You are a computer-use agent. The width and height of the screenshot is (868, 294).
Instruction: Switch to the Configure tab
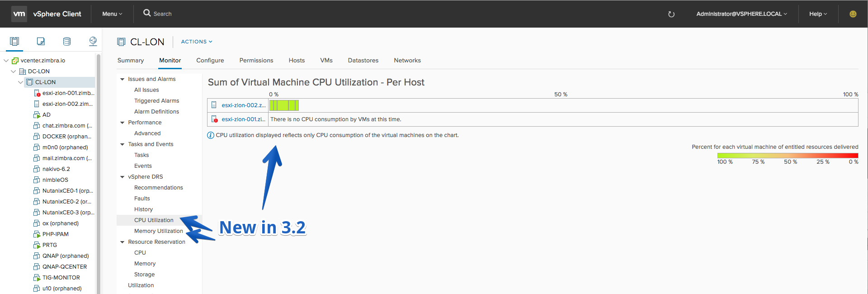pos(210,61)
